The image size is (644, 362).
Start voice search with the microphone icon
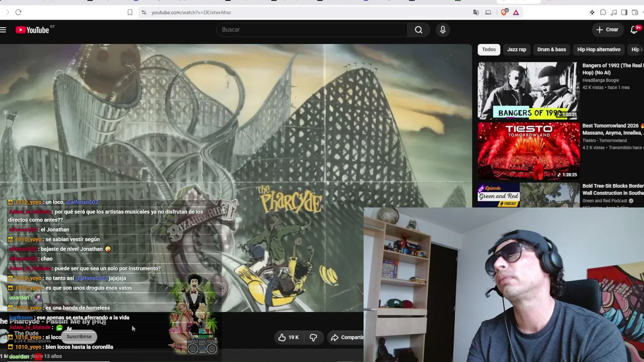443,30
